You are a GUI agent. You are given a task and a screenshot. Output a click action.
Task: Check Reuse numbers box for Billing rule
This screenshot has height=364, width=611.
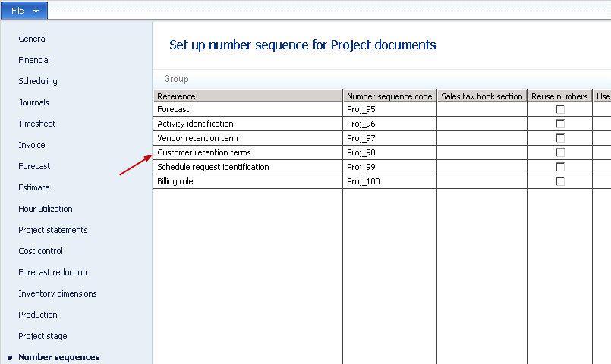pos(560,181)
